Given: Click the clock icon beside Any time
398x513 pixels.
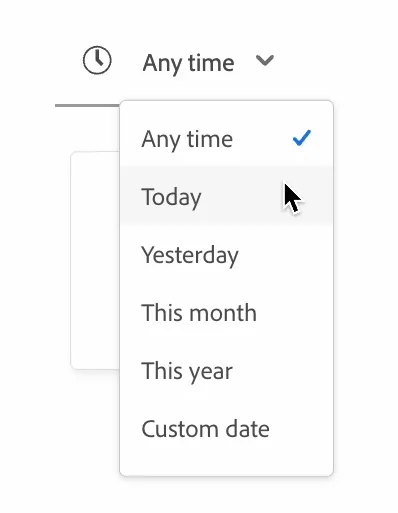Looking at the screenshot, I should click(97, 60).
